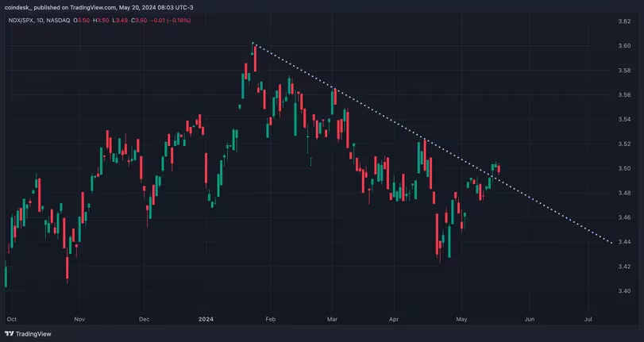Click the 3.48 price axis label
The image size is (644, 342).
[x=624, y=193]
